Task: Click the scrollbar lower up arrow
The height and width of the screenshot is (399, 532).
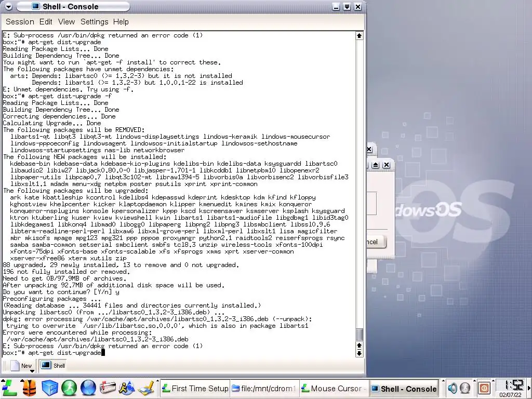Action: tap(360, 345)
